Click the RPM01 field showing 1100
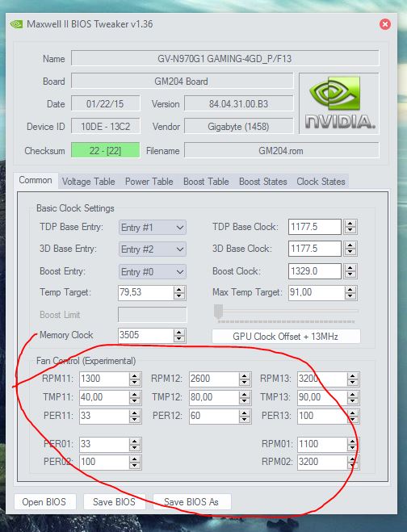This screenshot has width=407, height=532. [x=322, y=444]
